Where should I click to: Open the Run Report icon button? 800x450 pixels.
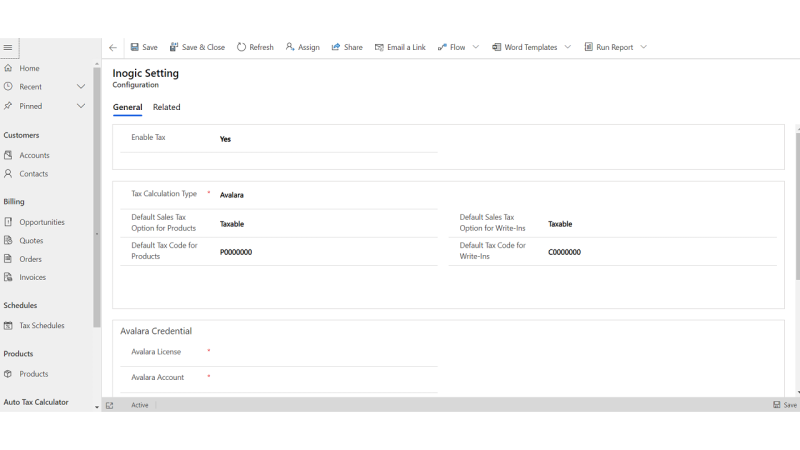[589, 47]
